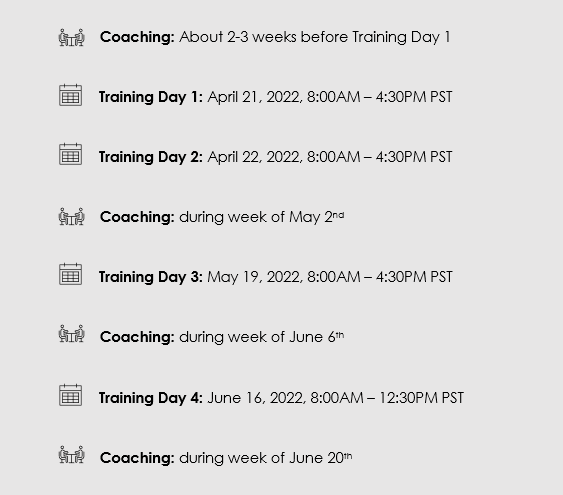
Task: Click the calendar icon for Training Day 2
Action: tap(70, 154)
